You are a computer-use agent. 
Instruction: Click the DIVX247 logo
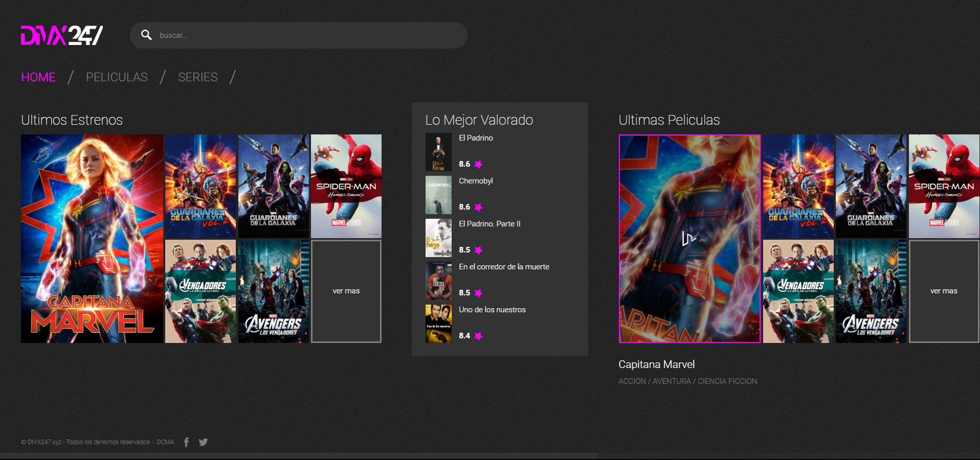pyautogui.click(x=62, y=35)
